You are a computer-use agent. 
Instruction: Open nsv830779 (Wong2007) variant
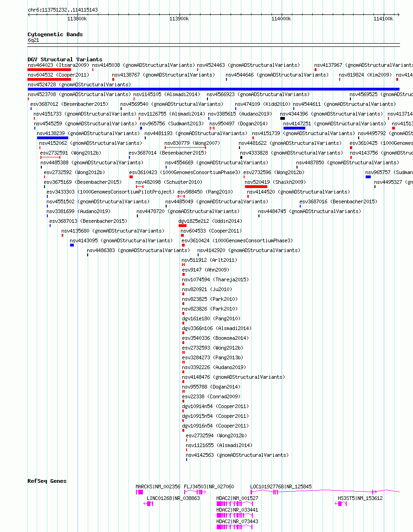(x=192, y=143)
